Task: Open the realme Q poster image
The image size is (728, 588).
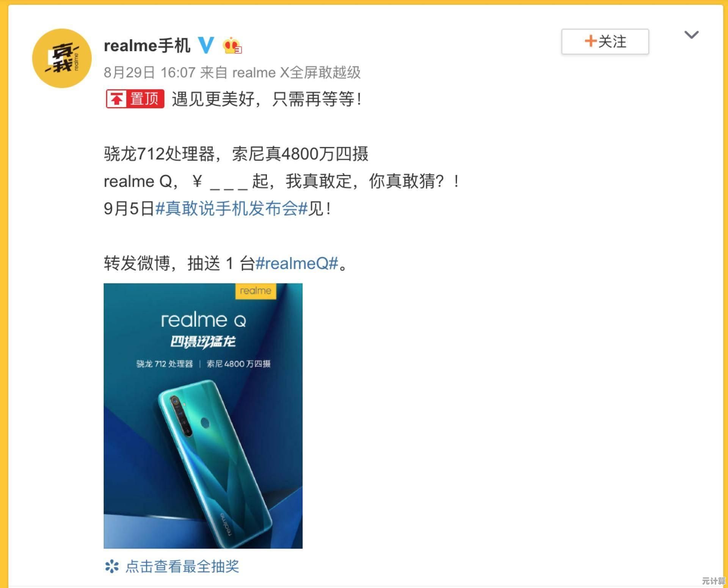Action: click(203, 416)
